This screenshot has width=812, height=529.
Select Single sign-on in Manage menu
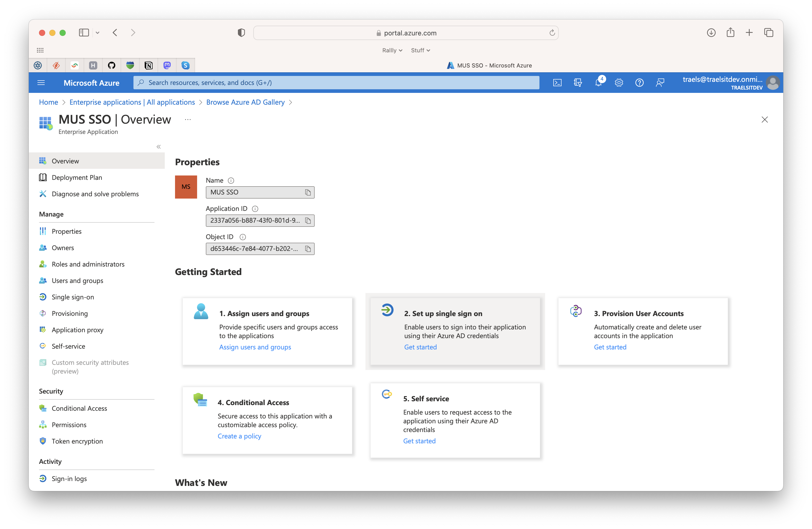point(73,297)
